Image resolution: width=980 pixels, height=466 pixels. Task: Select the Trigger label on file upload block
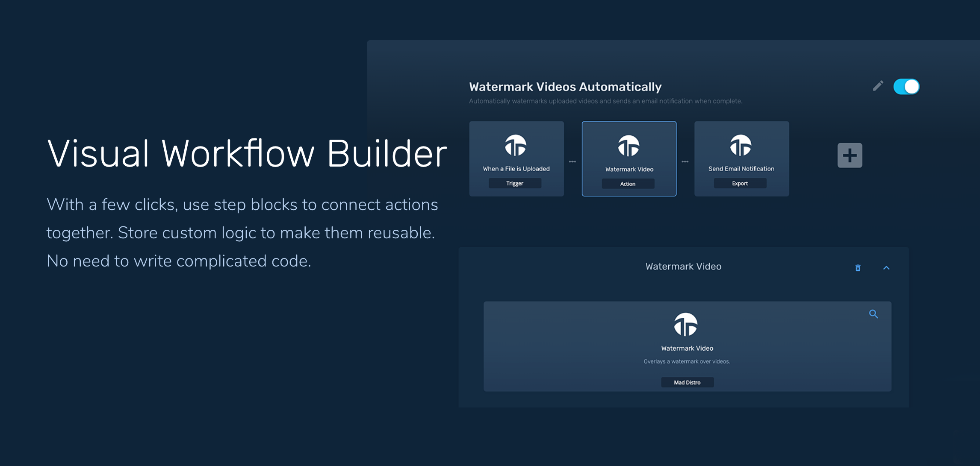click(515, 183)
